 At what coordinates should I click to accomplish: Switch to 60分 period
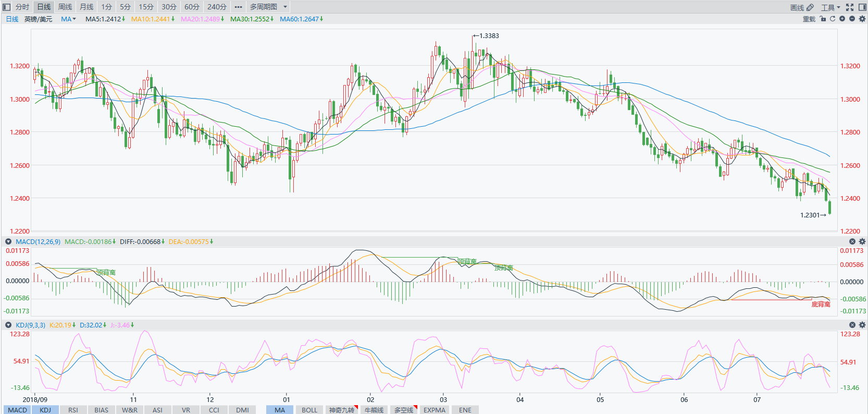coord(192,7)
